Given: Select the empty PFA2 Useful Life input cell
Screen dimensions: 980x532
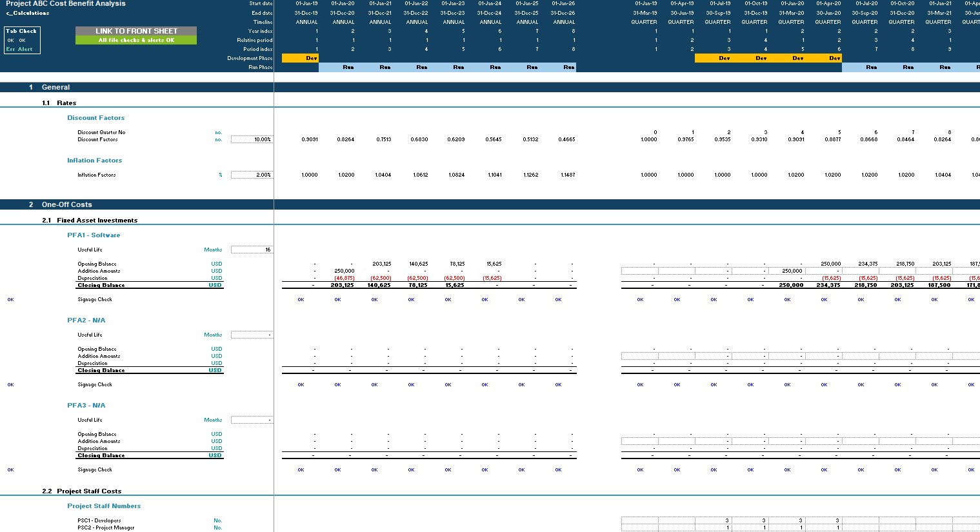Looking at the screenshot, I should 252,335.
